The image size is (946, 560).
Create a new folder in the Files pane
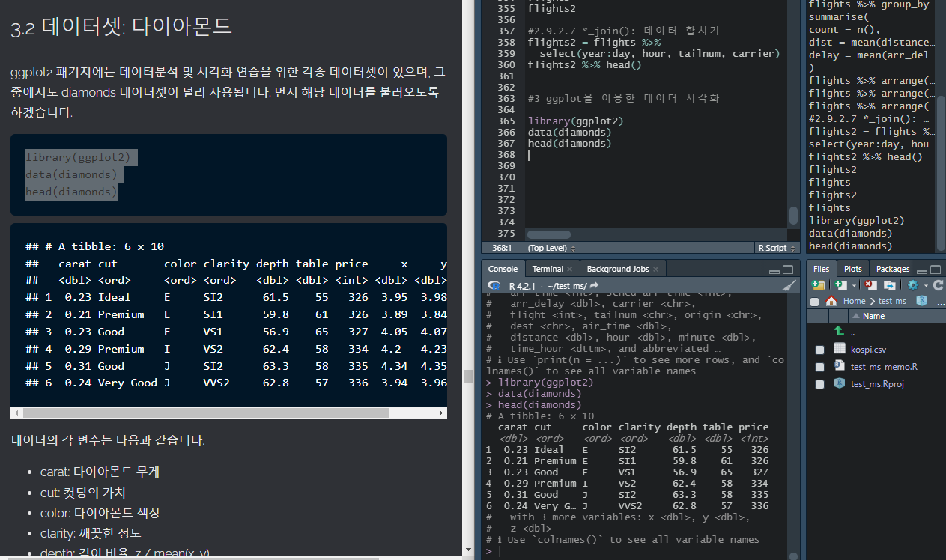coord(818,285)
